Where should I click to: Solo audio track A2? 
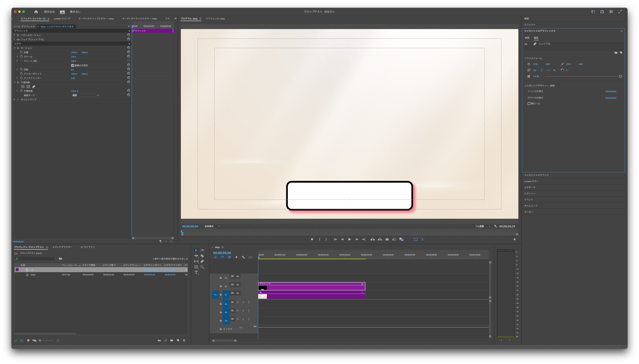[243, 311]
